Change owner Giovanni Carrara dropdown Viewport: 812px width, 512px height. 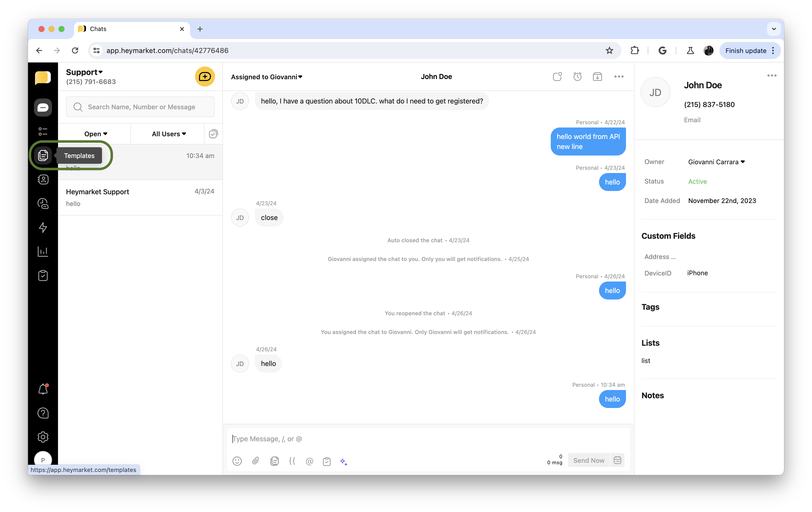coord(716,162)
